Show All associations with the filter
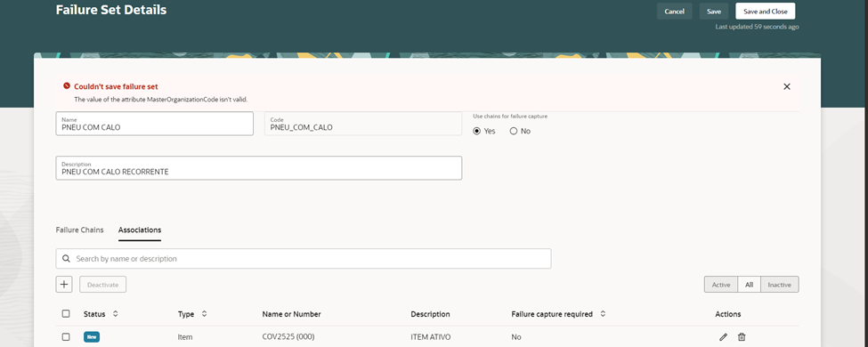Image resolution: width=868 pixels, height=347 pixels. click(x=749, y=285)
